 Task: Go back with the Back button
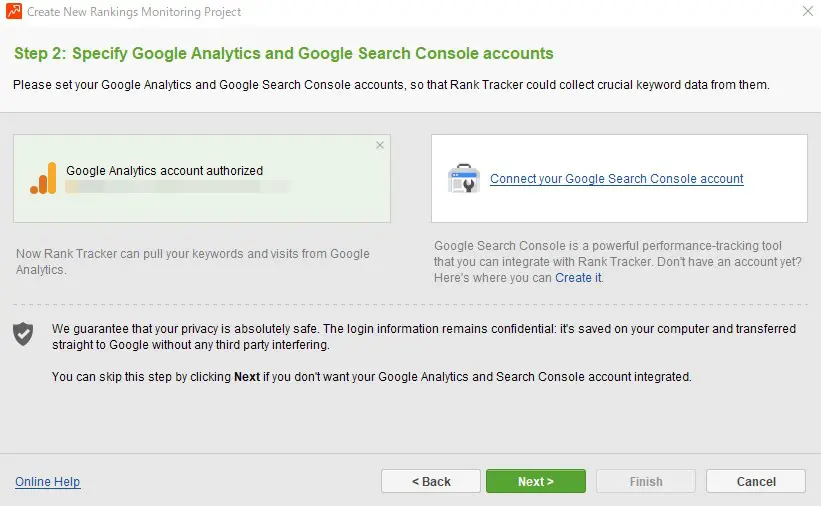tap(431, 481)
